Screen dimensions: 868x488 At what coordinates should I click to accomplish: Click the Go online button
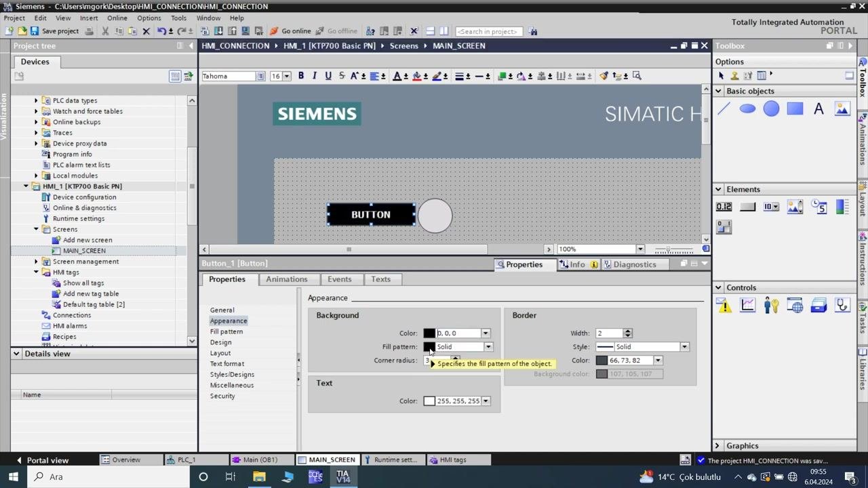pos(290,31)
